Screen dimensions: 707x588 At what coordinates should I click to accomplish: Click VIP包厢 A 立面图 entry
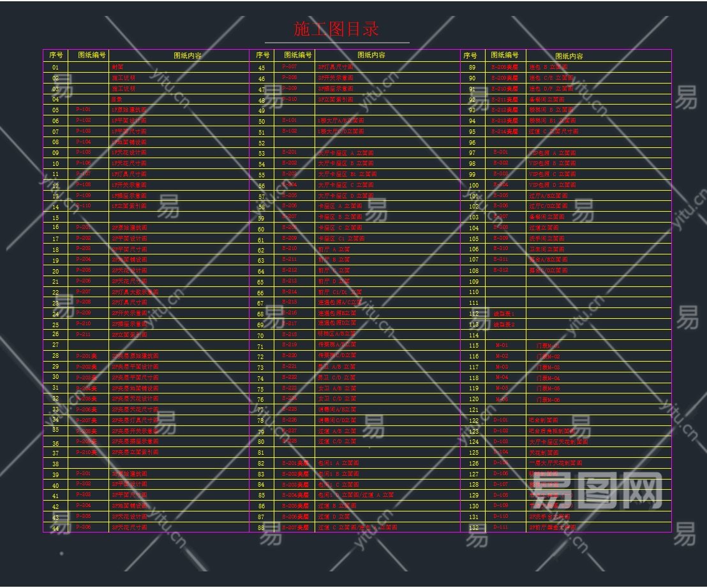point(553,153)
